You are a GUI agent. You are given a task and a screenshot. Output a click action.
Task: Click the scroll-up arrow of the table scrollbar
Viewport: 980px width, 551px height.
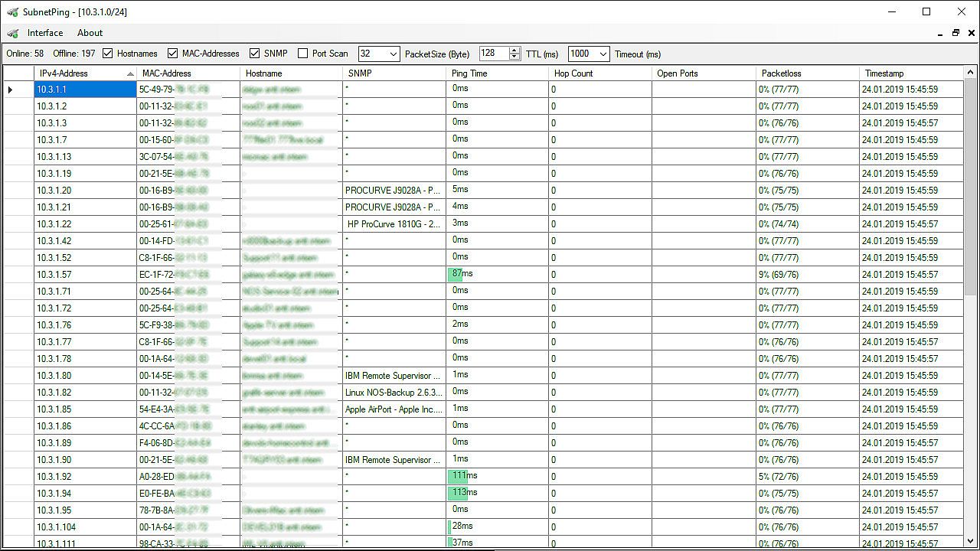click(971, 73)
